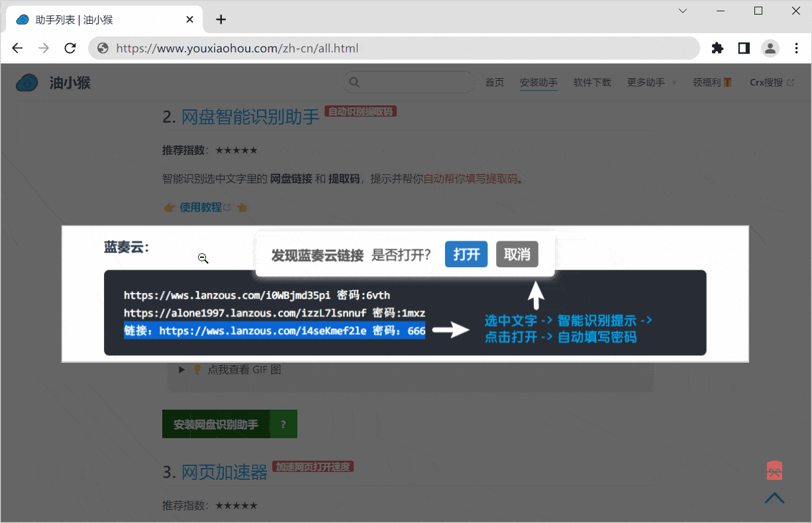The width and height of the screenshot is (812, 523).
Task: Open the 网盘智能识别助手 heading link
Action: tap(250, 117)
